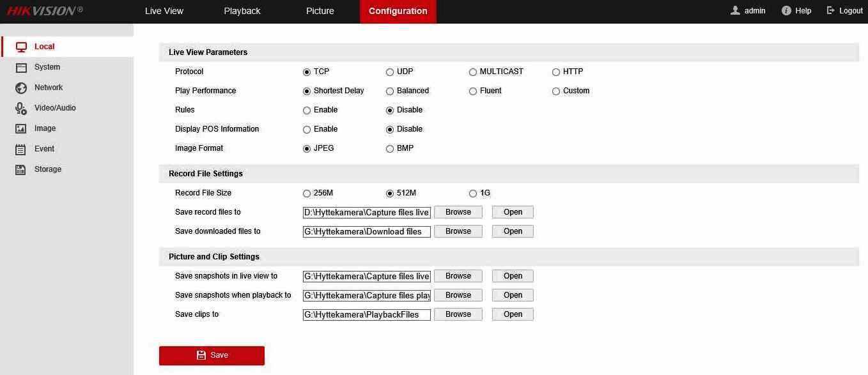Click the save downloaded files path field

click(x=366, y=231)
